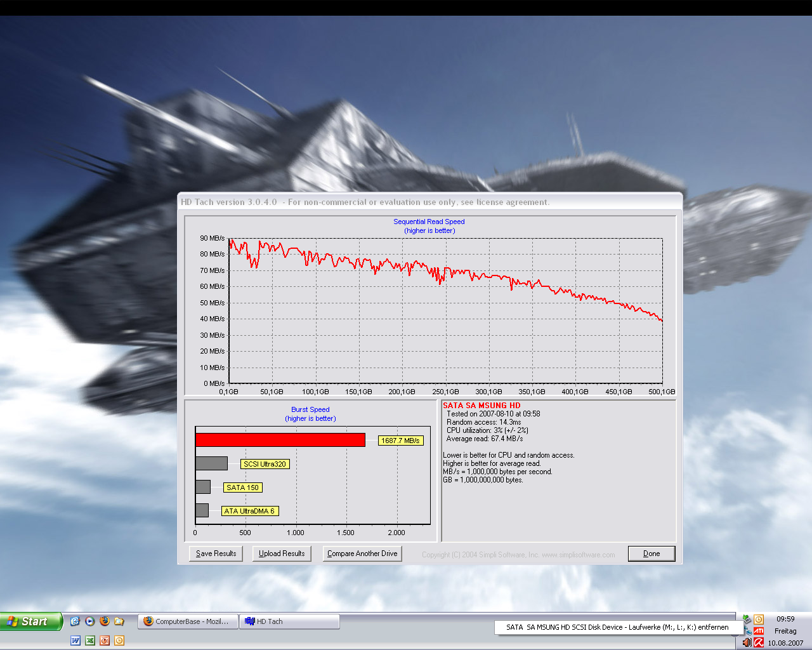This screenshot has height=650, width=812.
Task: Click Compare Another Drive button
Action: pyautogui.click(x=362, y=554)
